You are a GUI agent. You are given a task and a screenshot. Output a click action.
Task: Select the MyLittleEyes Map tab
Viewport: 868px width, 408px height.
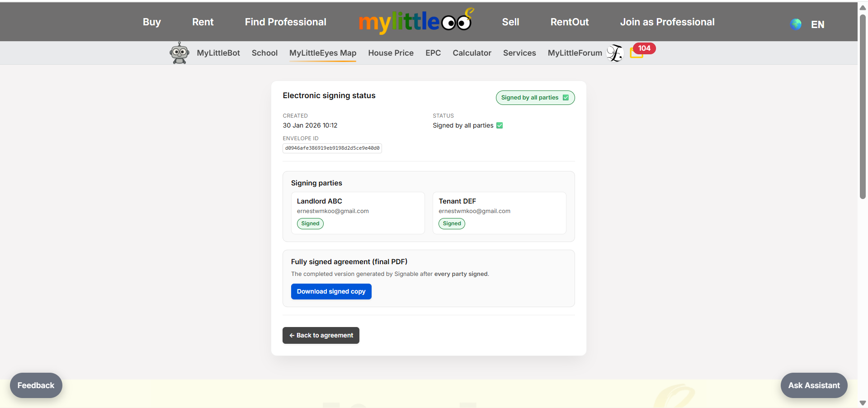(322, 53)
